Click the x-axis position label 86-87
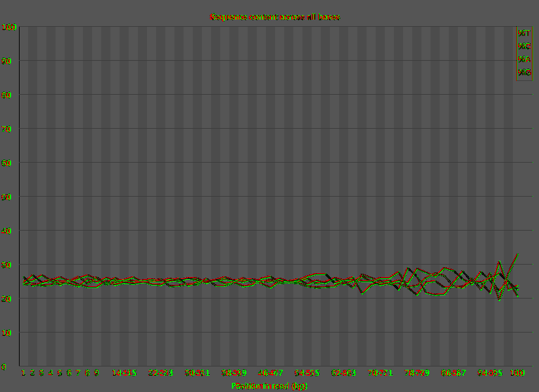The width and height of the screenshot is (539, 392). [x=453, y=373]
